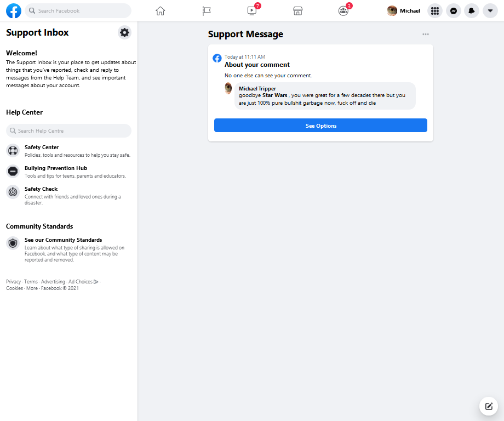This screenshot has height=421, width=504.
Task: Click the Star Wars link in comment
Action: [275, 95]
